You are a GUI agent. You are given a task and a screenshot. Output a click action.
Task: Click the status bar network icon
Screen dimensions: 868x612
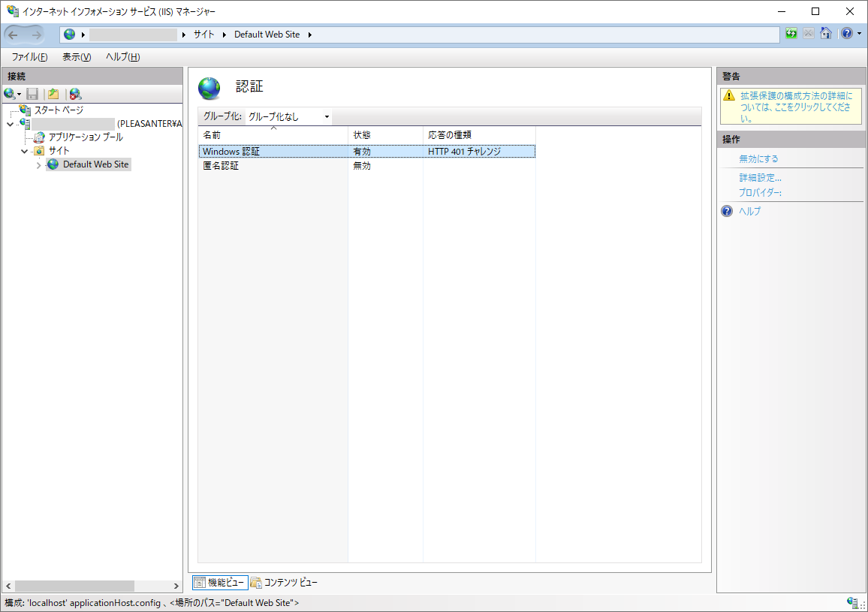(x=852, y=602)
